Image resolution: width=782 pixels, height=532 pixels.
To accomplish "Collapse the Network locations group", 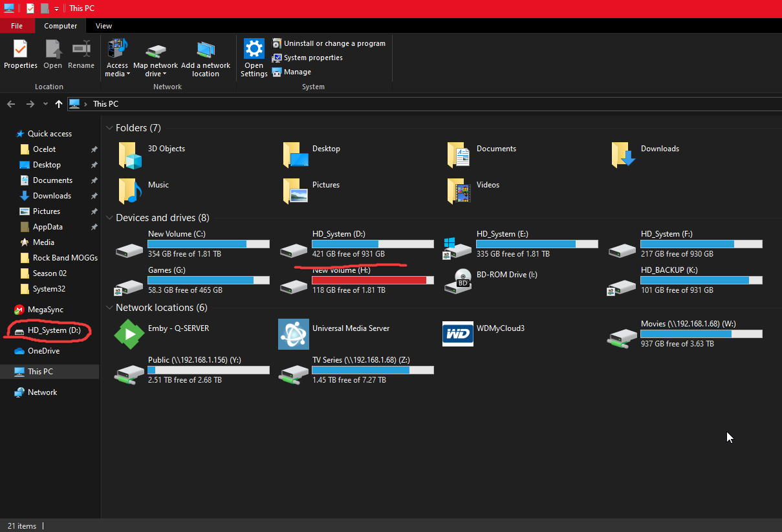I will [x=109, y=308].
